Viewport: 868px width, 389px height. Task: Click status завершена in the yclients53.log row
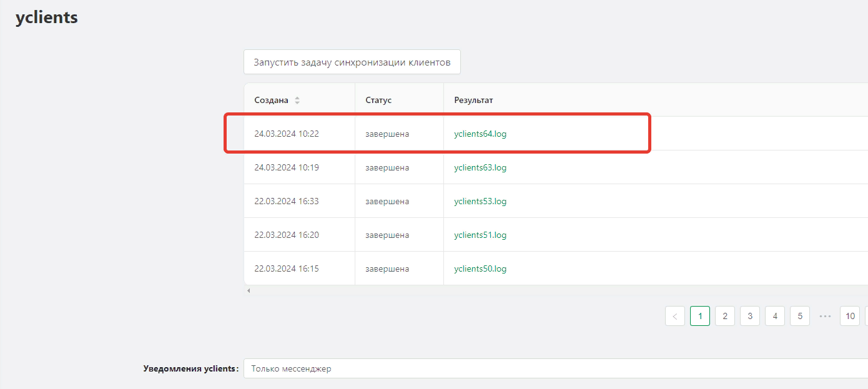click(x=387, y=201)
